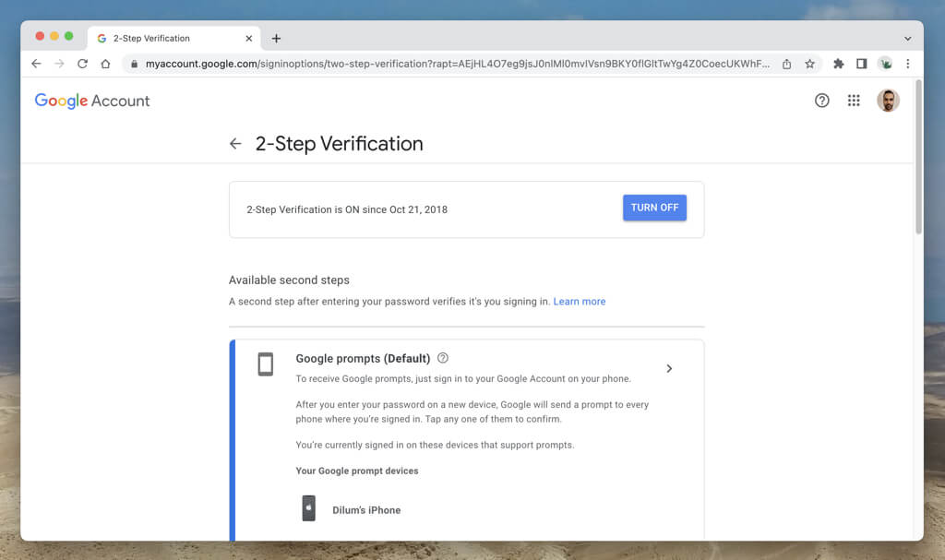Bookmark this page with the star
945x560 pixels.
click(x=809, y=64)
